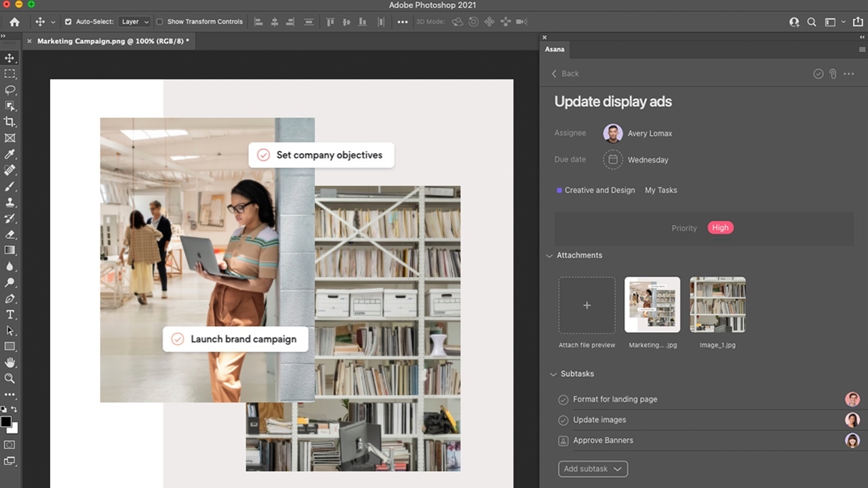Select the Brush tool
Image resolution: width=868 pixels, height=488 pixels.
tap(10, 186)
